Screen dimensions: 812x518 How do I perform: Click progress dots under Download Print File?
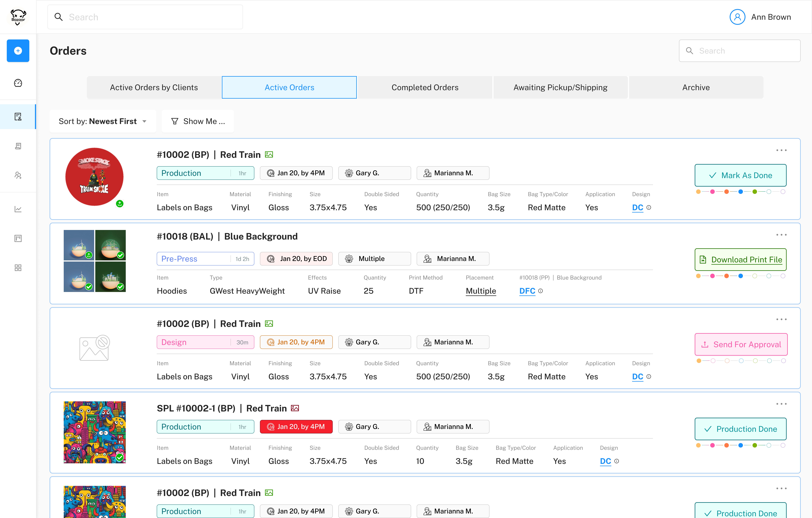point(741,276)
